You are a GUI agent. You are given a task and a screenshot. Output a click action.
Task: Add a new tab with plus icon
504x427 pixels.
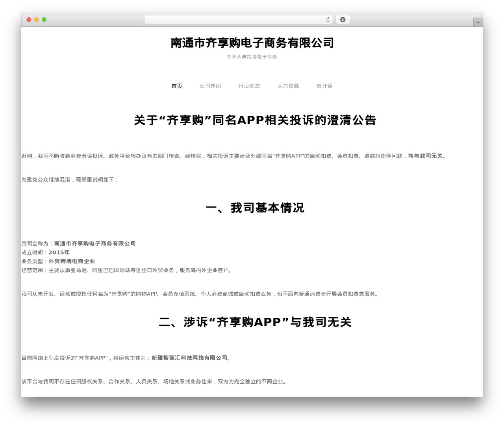tap(478, 22)
